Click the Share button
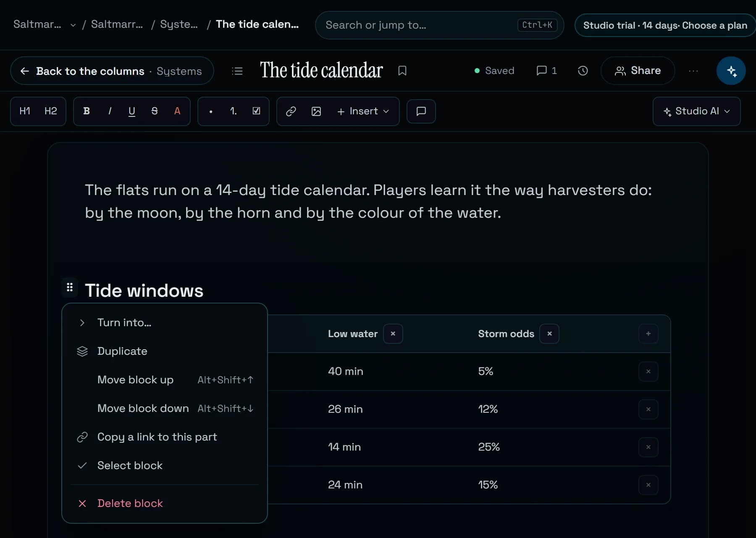This screenshot has height=538, width=756. [638, 71]
